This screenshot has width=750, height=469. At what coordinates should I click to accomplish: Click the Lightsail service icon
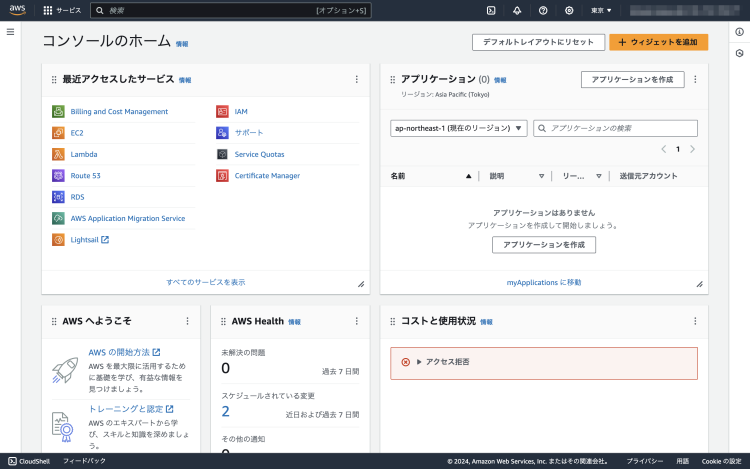pos(58,240)
